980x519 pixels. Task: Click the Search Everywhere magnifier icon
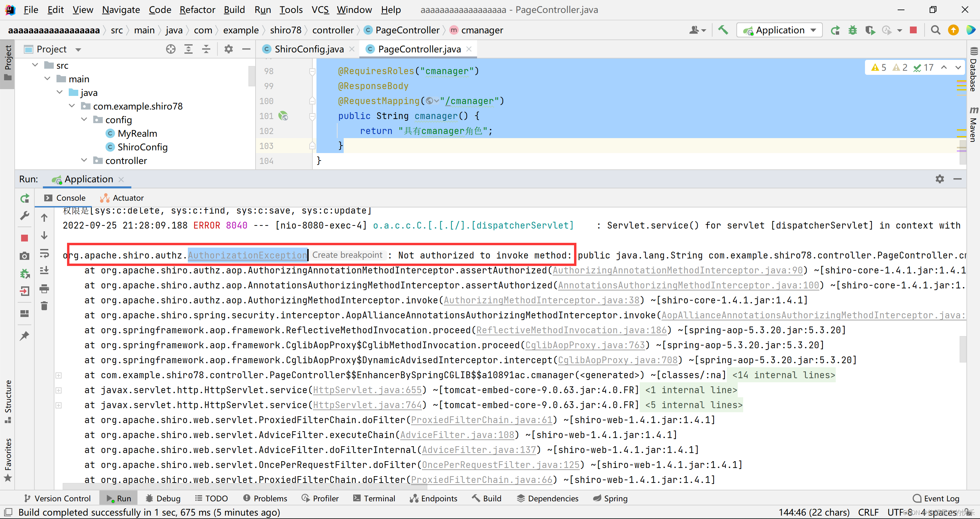[x=935, y=30]
